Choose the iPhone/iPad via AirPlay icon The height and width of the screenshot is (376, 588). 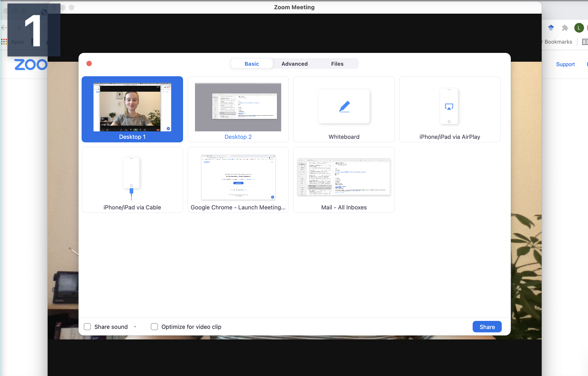[x=449, y=106]
